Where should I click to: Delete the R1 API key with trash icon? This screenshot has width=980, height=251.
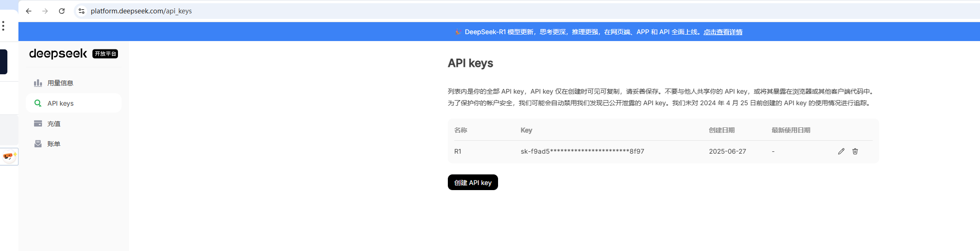coord(855,151)
